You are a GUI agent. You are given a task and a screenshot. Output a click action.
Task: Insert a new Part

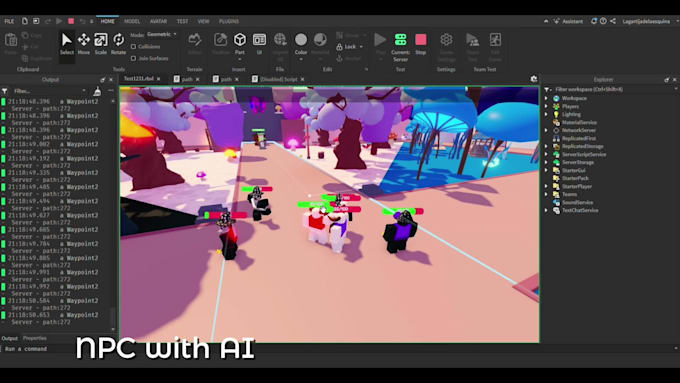(240, 40)
